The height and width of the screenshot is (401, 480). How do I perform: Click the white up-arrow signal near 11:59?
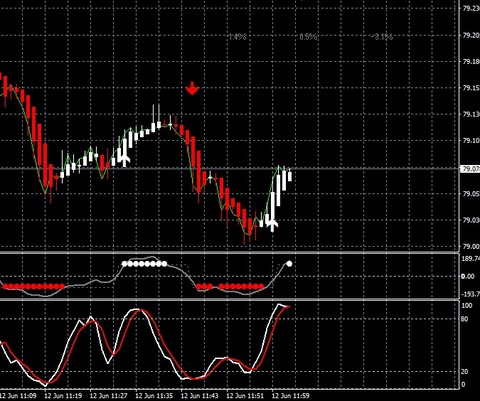click(272, 225)
